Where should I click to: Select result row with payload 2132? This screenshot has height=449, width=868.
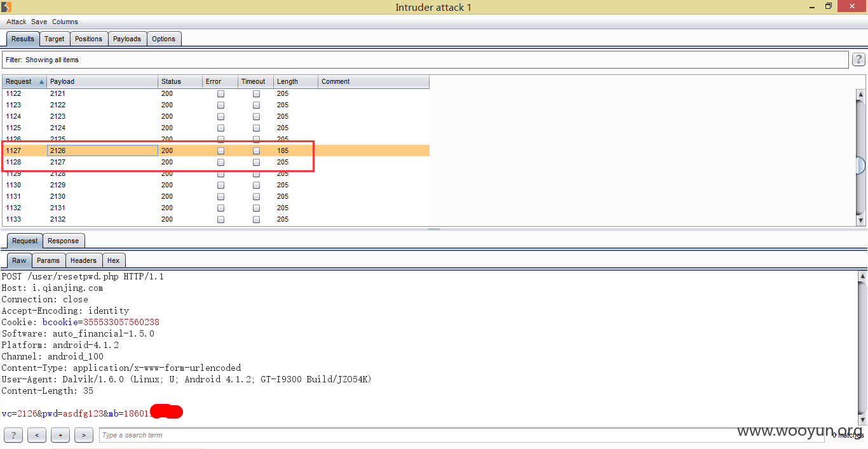[x=215, y=219]
